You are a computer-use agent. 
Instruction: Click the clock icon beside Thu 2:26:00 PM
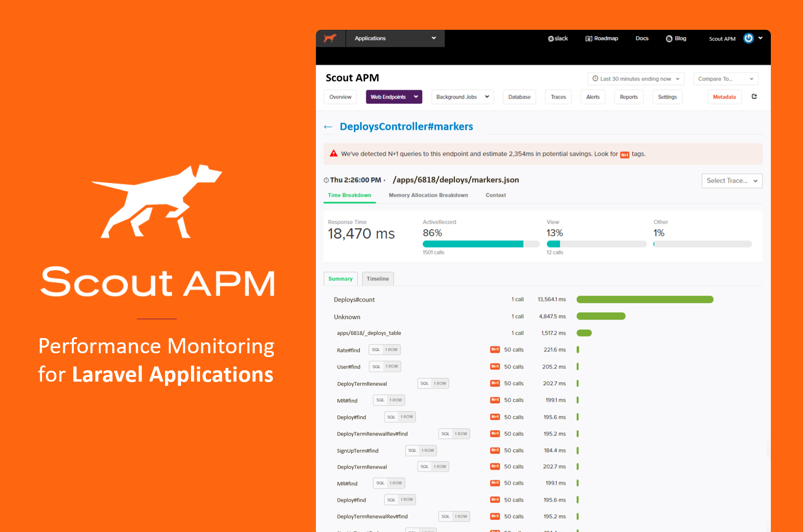(326, 180)
